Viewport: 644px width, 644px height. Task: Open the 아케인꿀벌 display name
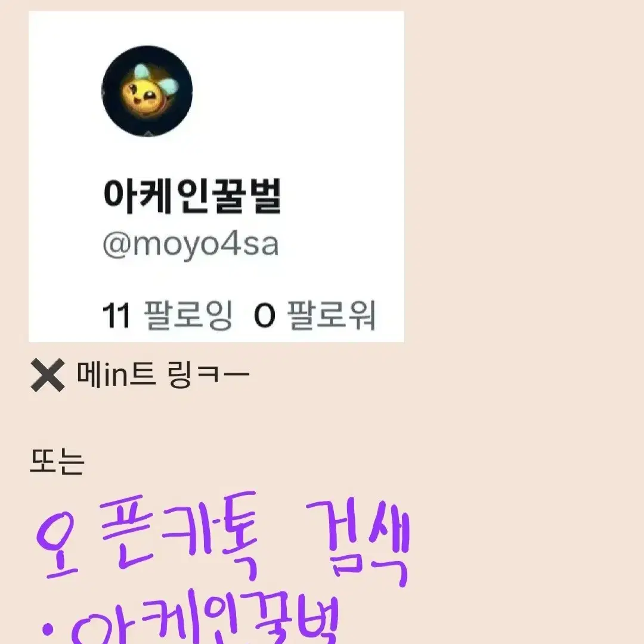coord(192,196)
